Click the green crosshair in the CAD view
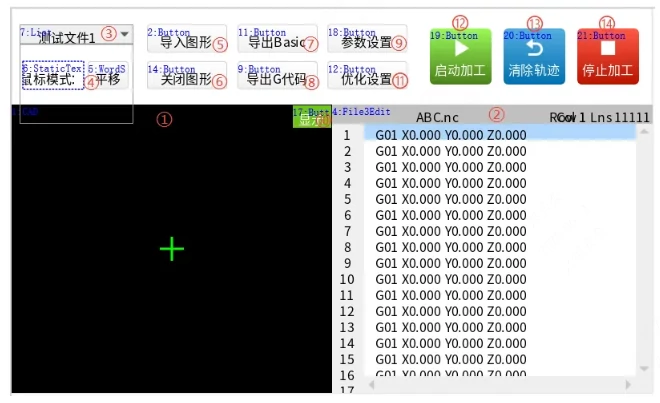 pos(172,249)
